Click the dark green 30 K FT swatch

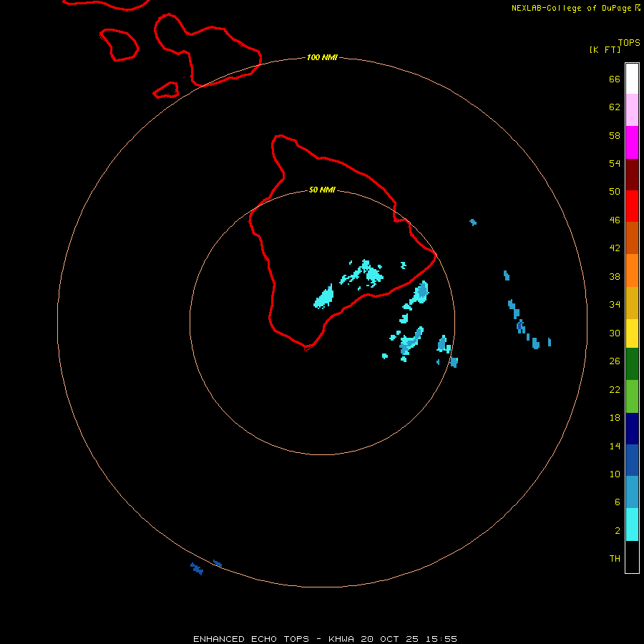coord(632,364)
